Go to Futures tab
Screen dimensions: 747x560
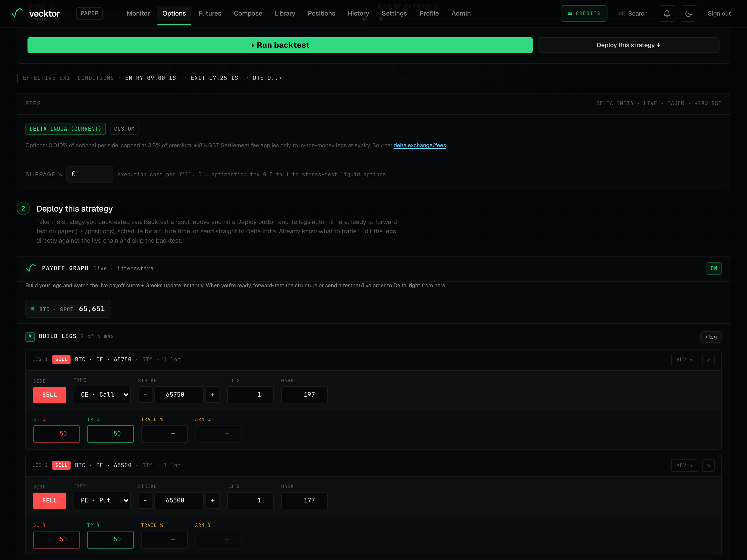coord(210,13)
